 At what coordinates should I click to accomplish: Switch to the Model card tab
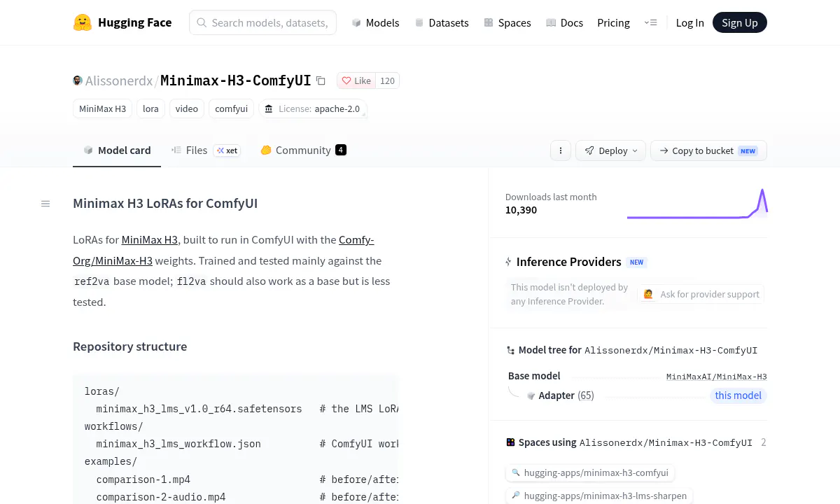click(117, 150)
